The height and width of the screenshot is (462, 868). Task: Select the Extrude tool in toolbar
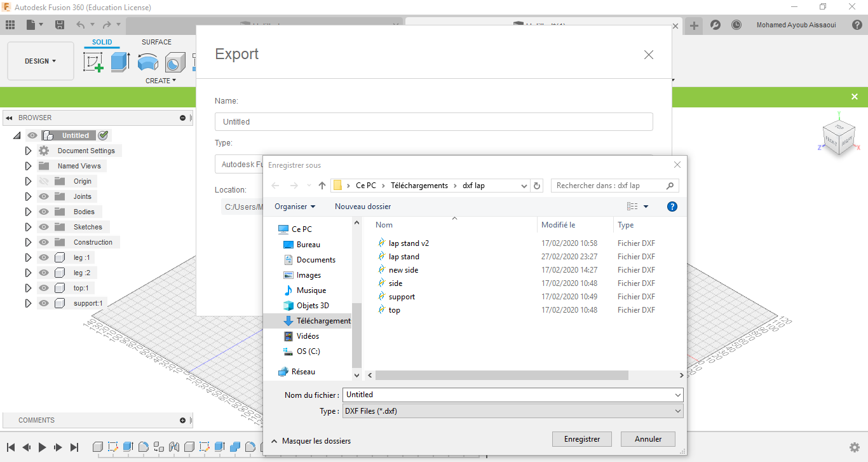tap(120, 62)
